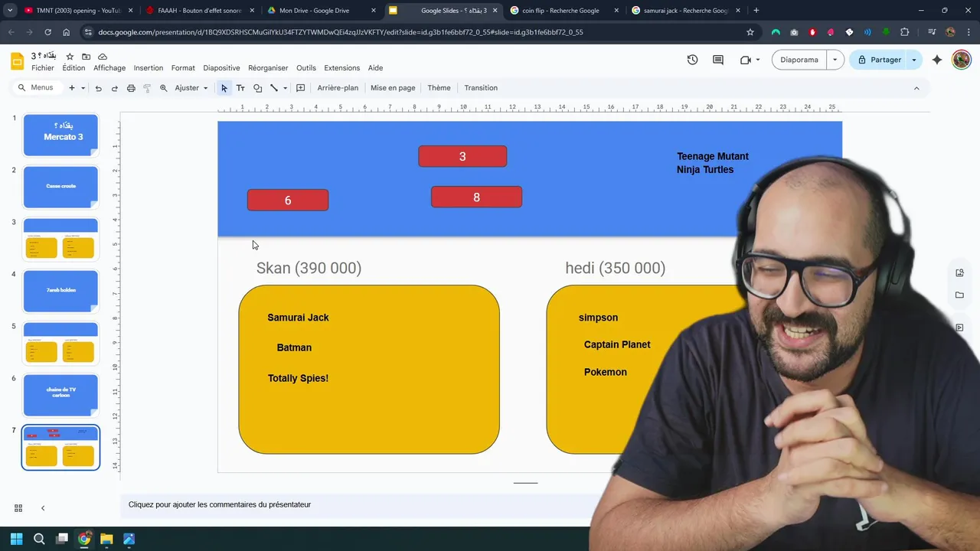
Task: Select slide 6 chaine de TV thumbnail
Action: click(60, 395)
